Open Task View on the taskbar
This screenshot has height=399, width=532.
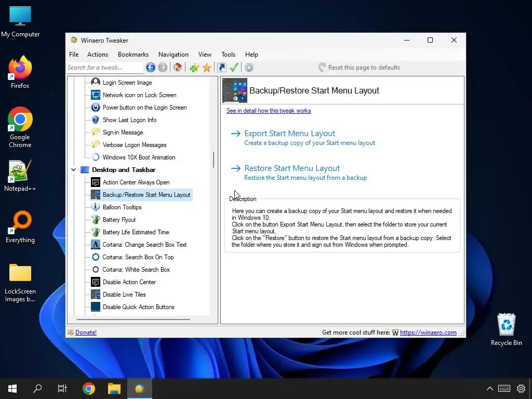62,389
